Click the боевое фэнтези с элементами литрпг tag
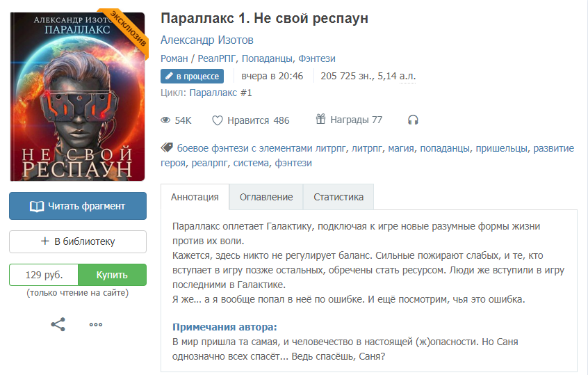588x375 pixels. [x=261, y=148]
